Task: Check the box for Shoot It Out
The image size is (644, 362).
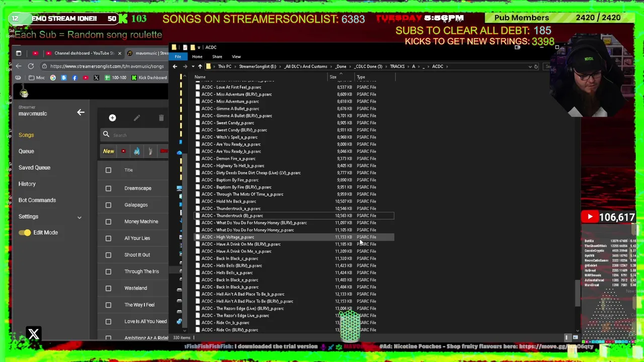Action: (108, 254)
